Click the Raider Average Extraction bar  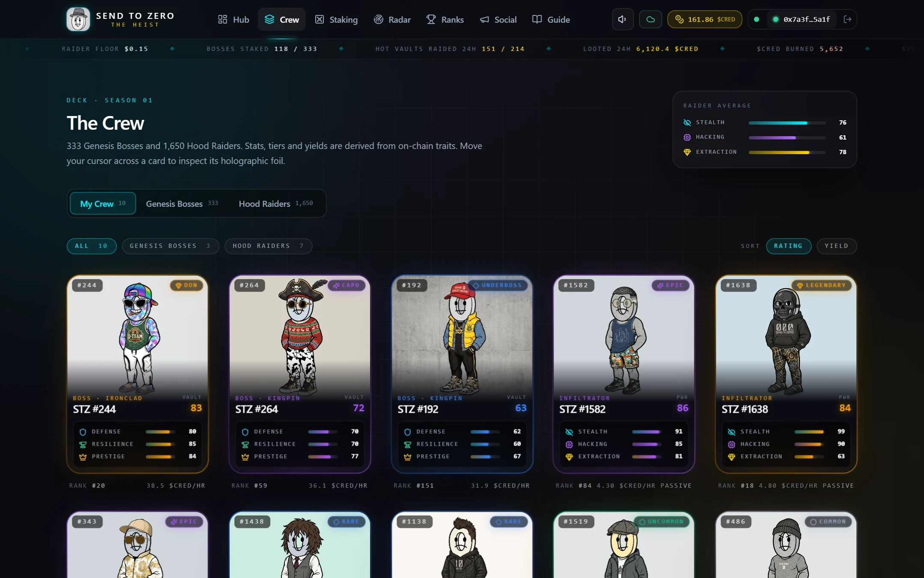787,152
